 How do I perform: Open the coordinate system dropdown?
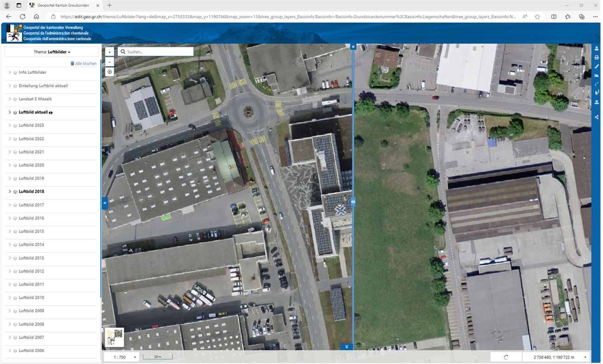click(585, 357)
